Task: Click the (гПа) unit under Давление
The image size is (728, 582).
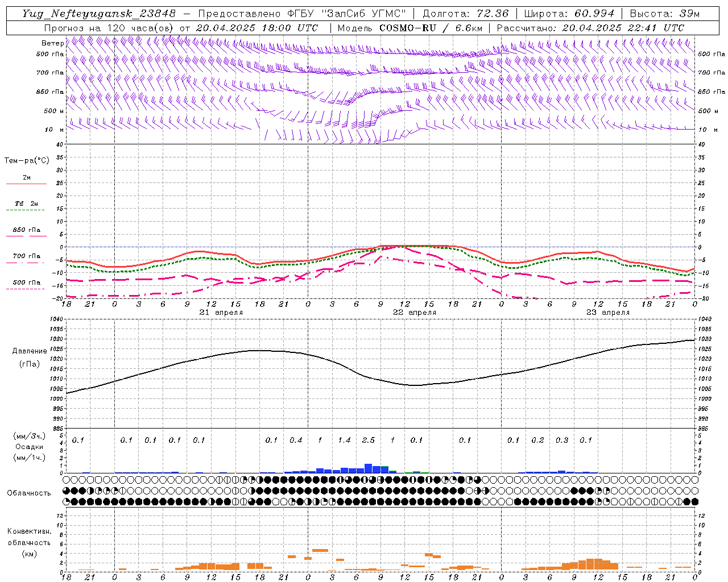Action: pos(30,364)
